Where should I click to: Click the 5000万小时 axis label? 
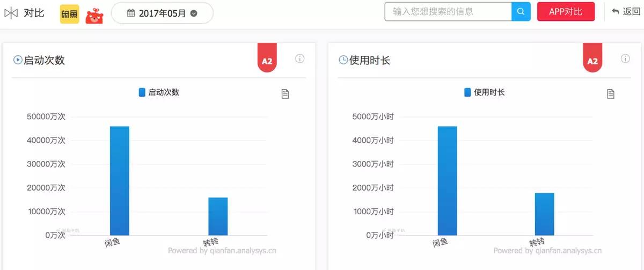tap(372, 117)
